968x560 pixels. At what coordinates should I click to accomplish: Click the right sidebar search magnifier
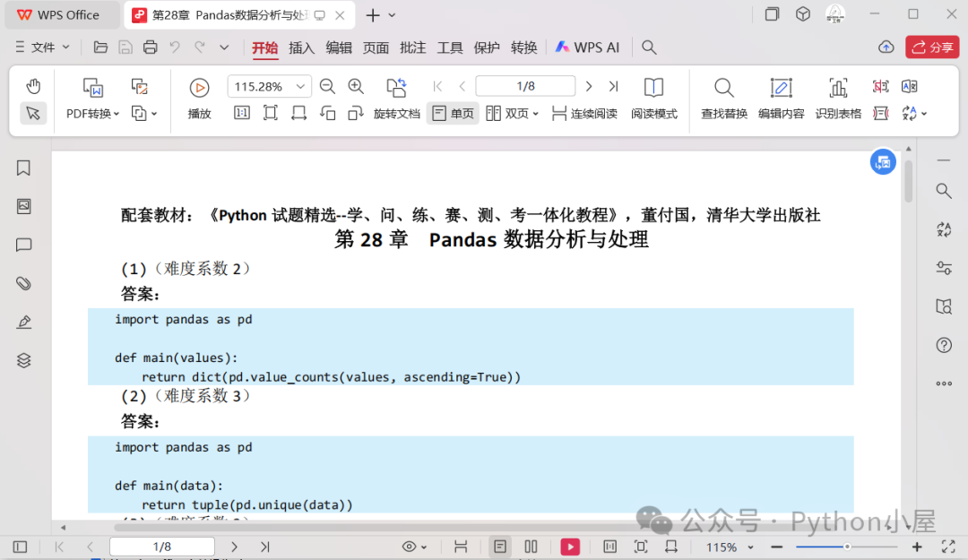click(x=943, y=192)
